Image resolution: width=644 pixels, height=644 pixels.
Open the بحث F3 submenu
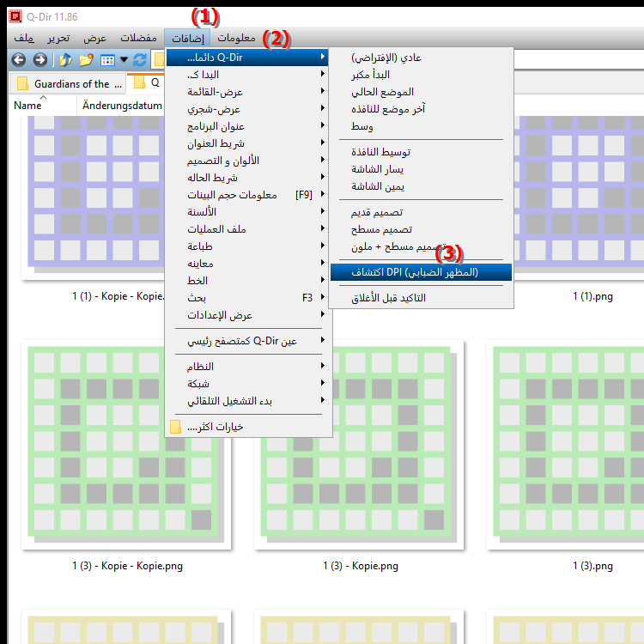pyautogui.click(x=247, y=298)
